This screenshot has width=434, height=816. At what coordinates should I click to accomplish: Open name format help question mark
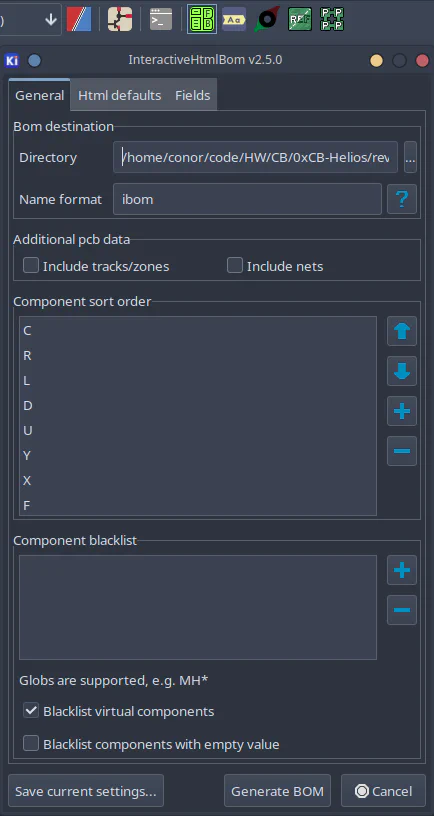coord(402,199)
